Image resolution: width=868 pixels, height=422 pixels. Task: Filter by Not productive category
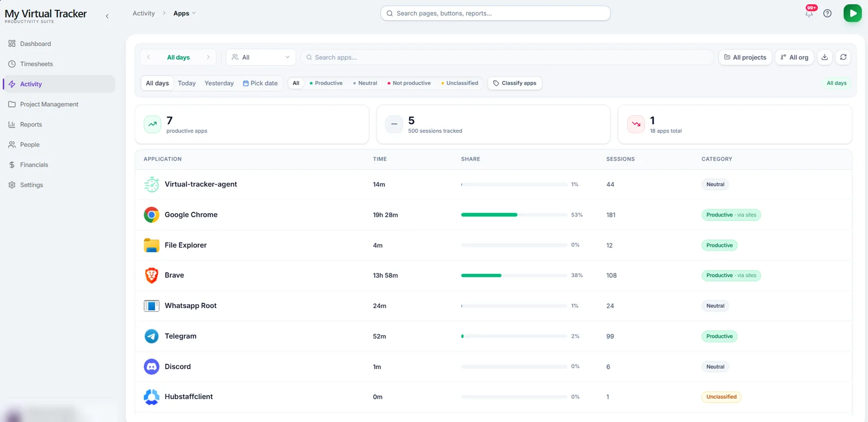tap(409, 83)
